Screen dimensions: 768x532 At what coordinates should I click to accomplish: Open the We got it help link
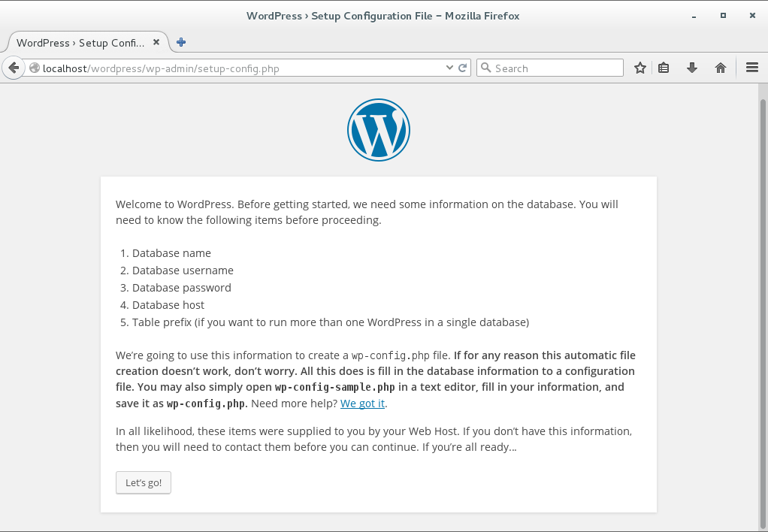[x=362, y=403]
